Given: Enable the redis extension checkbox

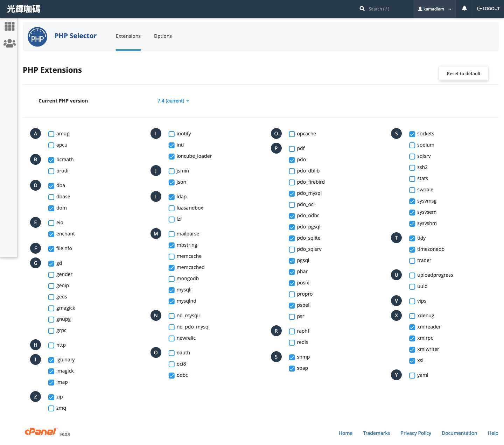Looking at the screenshot, I should click(x=292, y=342).
